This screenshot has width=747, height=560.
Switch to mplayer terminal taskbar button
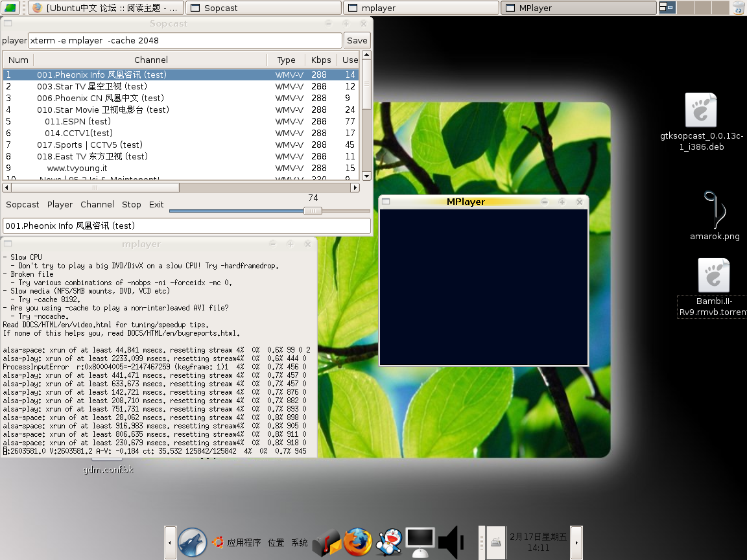[x=421, y=8]
